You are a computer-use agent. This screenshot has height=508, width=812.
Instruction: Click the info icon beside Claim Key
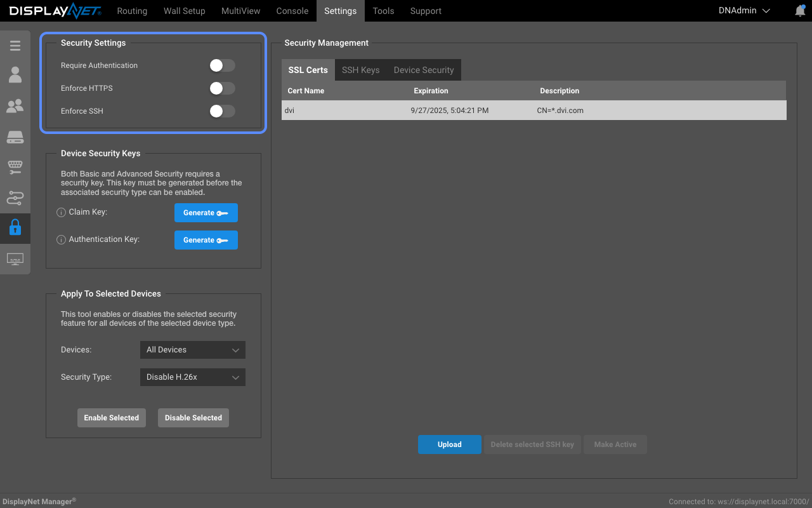pos(62,213)
